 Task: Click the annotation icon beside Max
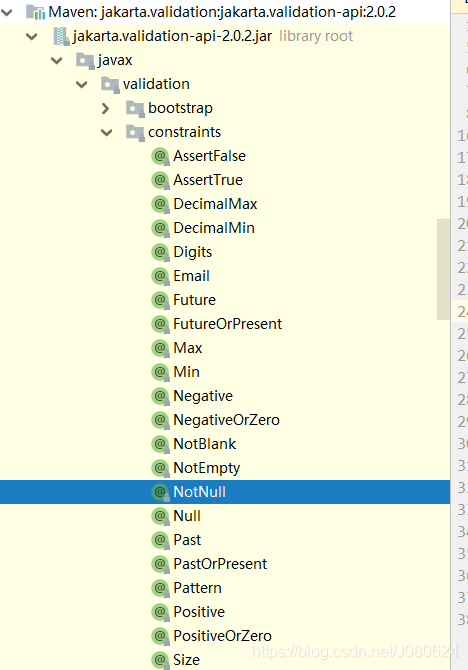click(160, 348)
